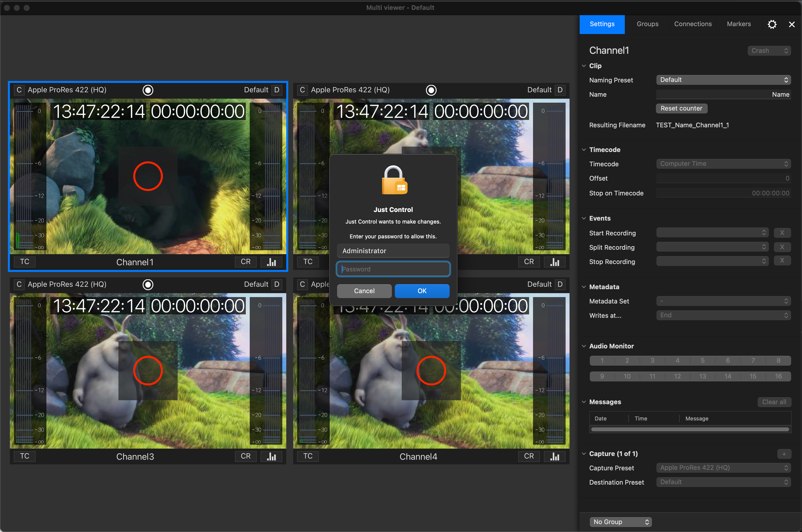This screenshot has width=802, height=532.
Task: Click the C button on Channel1 header
Action: pyautogui.click(x=19, y=90)
